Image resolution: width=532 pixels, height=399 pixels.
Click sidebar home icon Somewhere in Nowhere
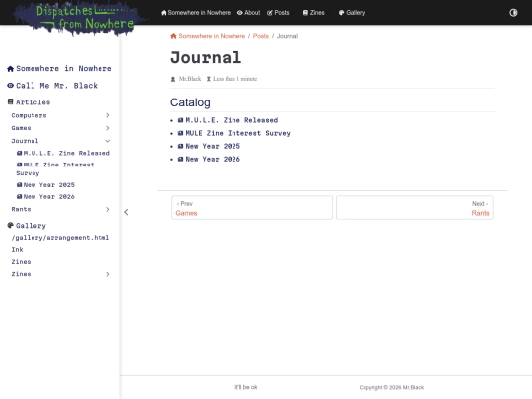10,69
